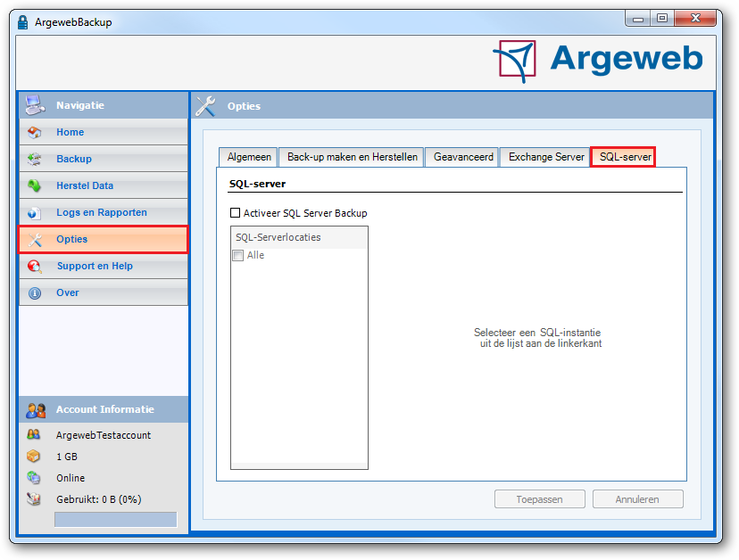Click the Account Informatie users icon
Image resolution: width=739 pixels, height=560 pixels.
(36, 410)
